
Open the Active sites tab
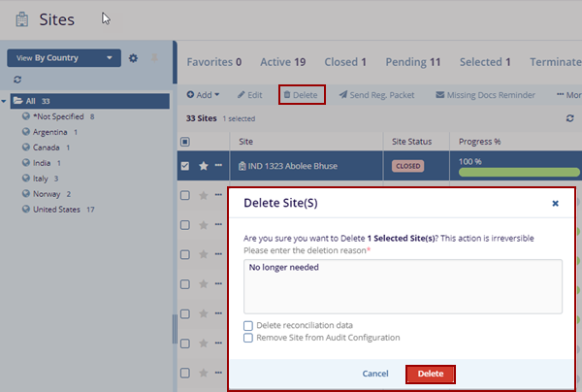(x=285, y=61)
